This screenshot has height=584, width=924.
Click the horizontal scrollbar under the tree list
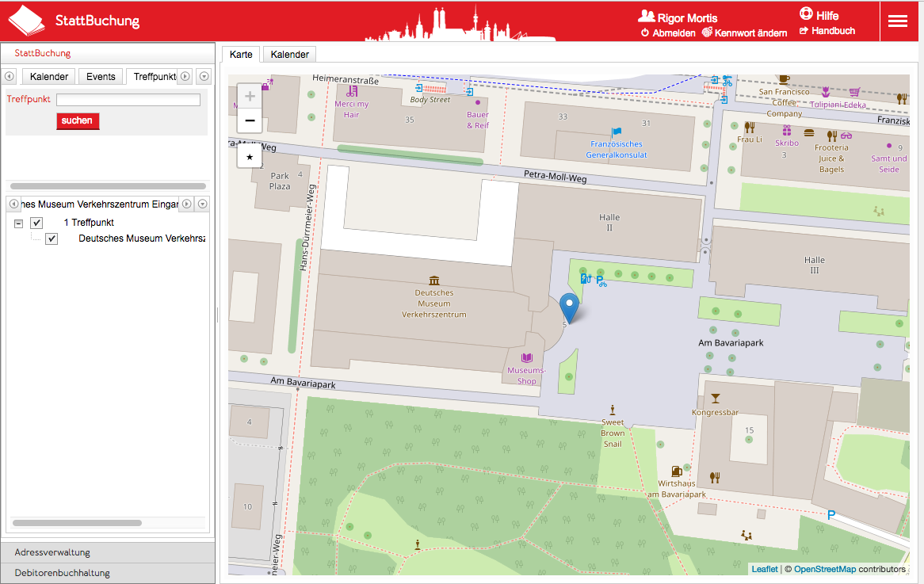pyautogui.click(x=77, y=523)
